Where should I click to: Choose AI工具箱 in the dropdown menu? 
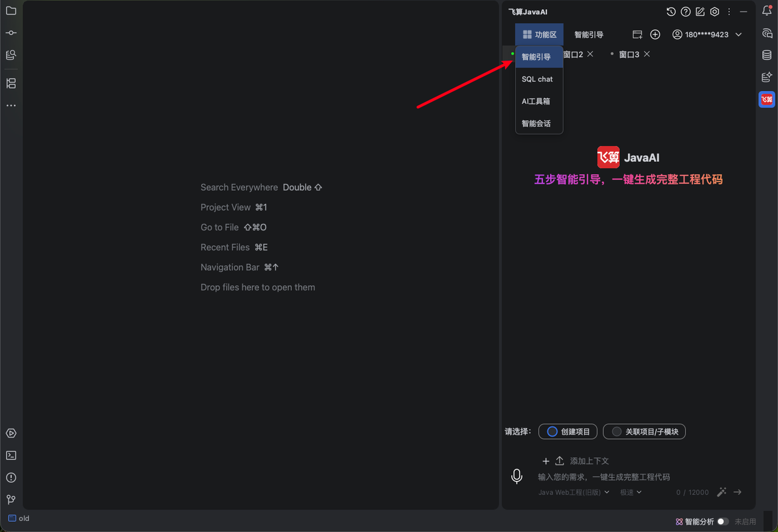539,102
